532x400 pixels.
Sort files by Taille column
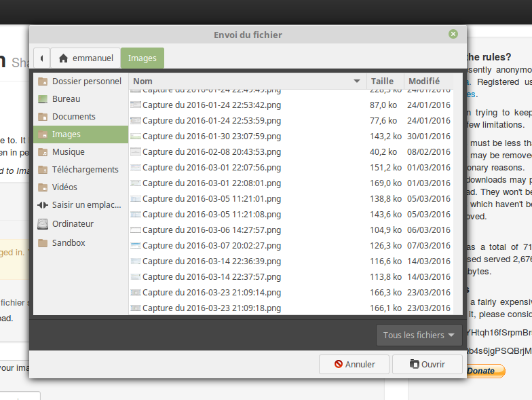385,81
